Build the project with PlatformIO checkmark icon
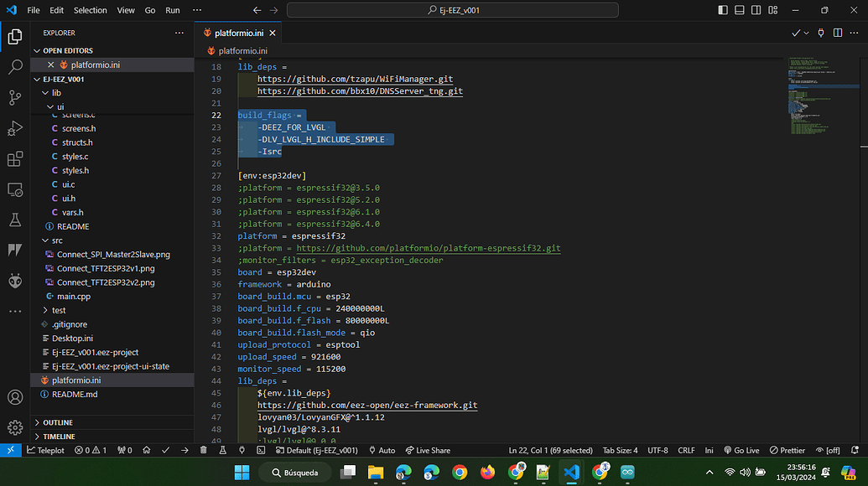The image size is (868, 486). click(165, 450)
